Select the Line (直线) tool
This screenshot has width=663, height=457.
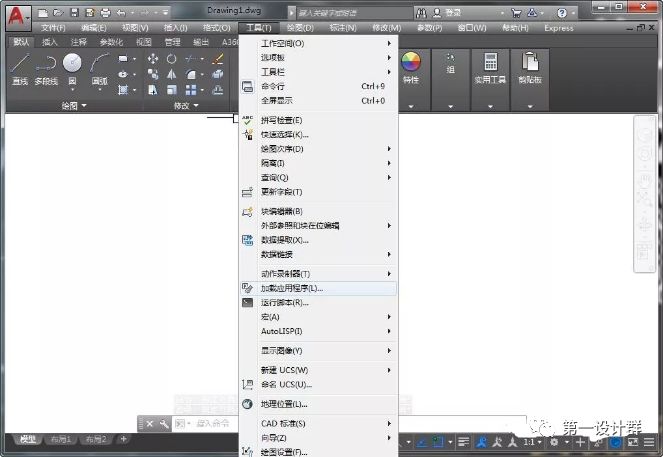click(x=19, y=69)
